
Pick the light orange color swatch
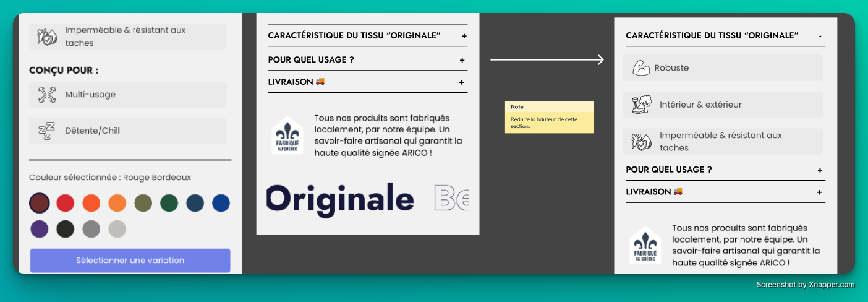(117, 202)
